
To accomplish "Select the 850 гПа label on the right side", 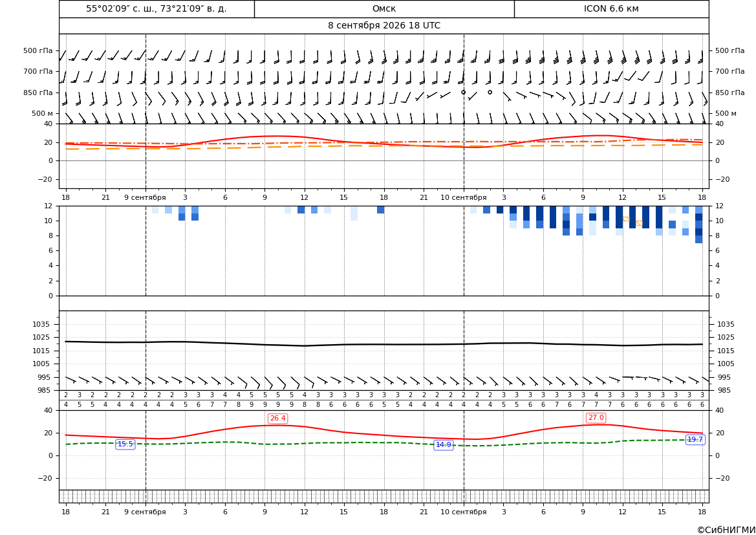I will pyautogui.click(x=729, y=93).
